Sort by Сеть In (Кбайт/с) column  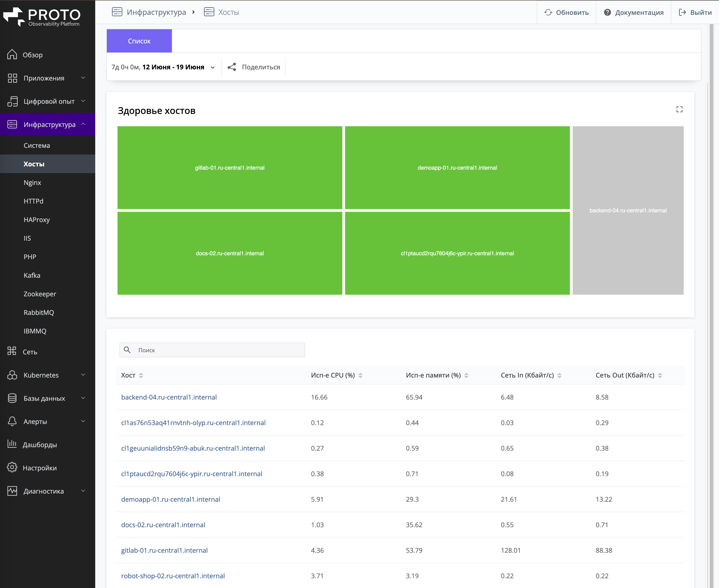click(x=559, y=375)
